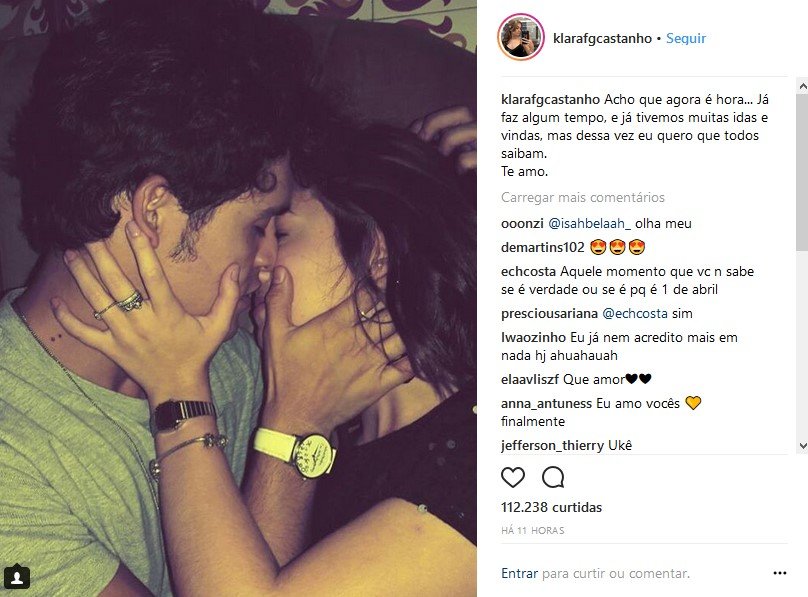The width and height of the screenshot is (808, 597).
Task: Click scrollbar up arrow in comments
Action: coord(802,87)
